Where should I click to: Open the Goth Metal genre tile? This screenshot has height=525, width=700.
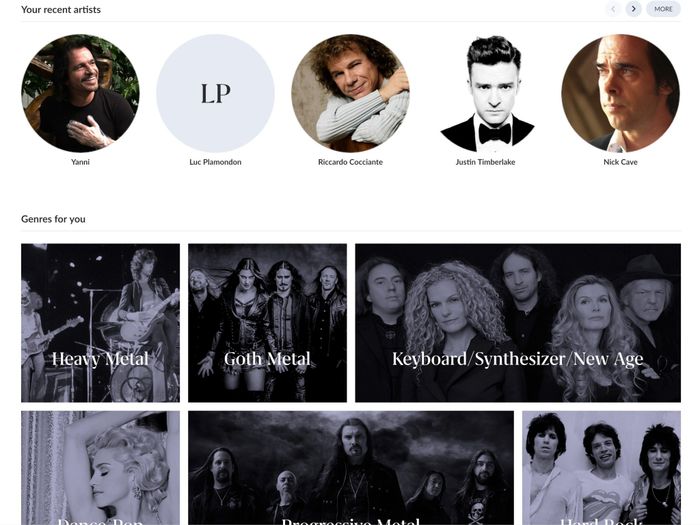267,323
